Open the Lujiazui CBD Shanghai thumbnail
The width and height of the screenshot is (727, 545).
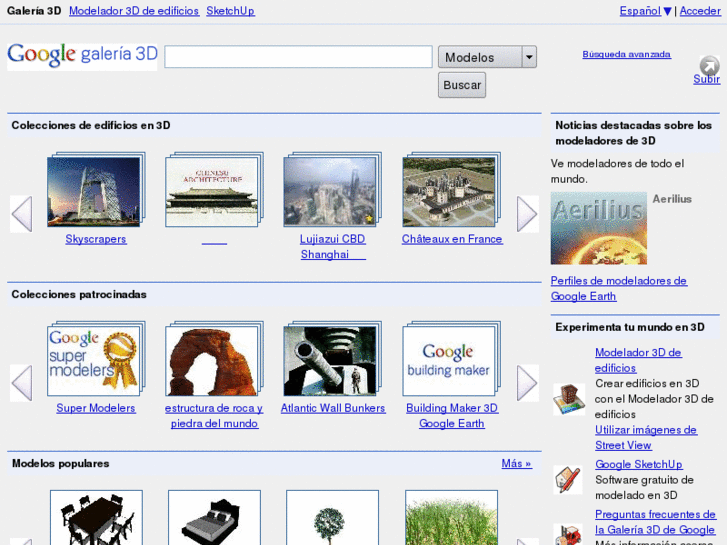(332, 190)
